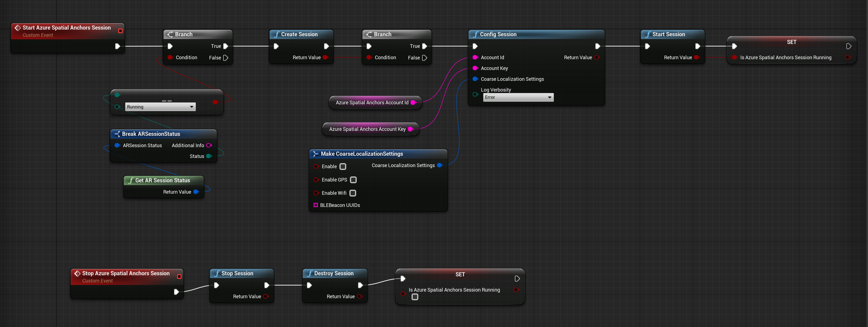The height and width of the screenshot is (327, 868).
Task: Click exec output pin of Start Azure Spatial Anchors Session
Action: tap(117, 46)
